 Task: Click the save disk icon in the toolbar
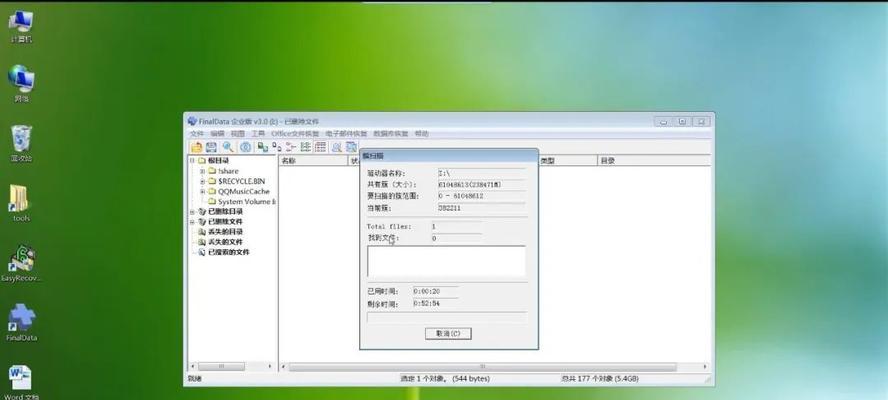(211, 147)
